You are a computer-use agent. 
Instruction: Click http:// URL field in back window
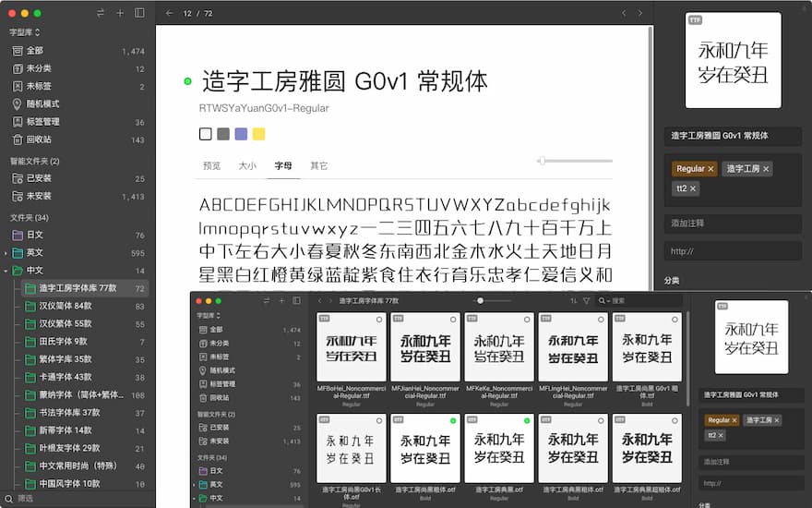click(734, 251)
